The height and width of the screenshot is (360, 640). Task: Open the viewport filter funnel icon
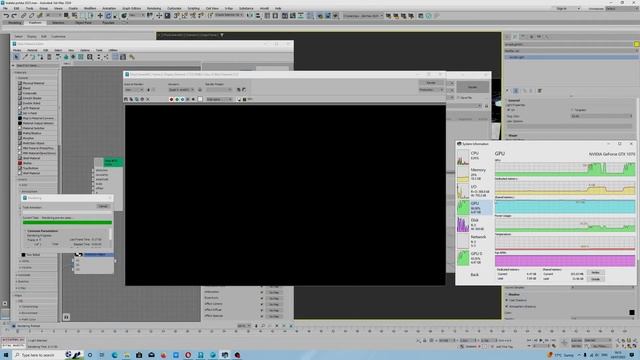222,35
